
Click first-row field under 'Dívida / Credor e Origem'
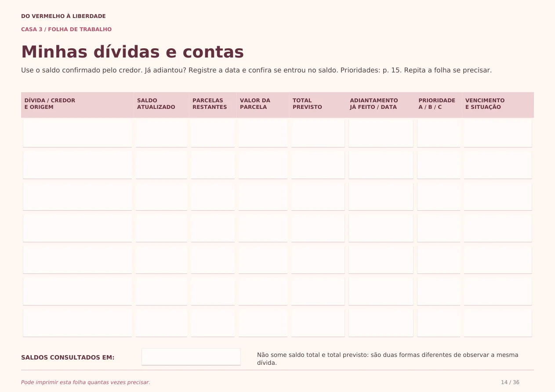click(x=77, y=133)
